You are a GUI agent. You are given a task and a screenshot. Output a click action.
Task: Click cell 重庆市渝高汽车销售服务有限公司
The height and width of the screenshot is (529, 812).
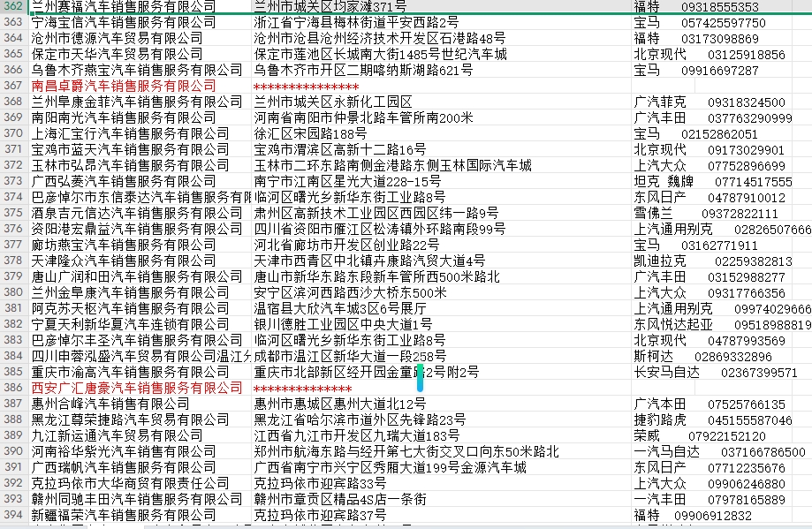[130, 372]
